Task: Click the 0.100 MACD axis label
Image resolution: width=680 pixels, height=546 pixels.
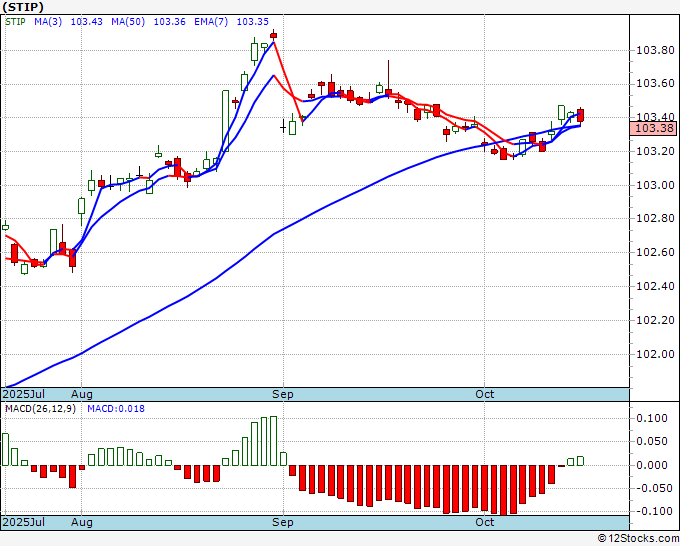Action: coord(652,418)
